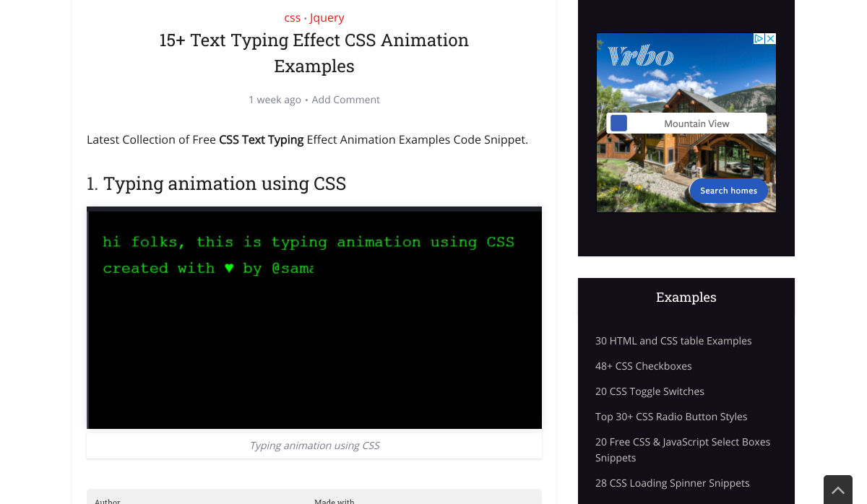The width and height of the screenshot is (867, 504).
Task: Click the Vrbo logo in the ad
Action: point(641,56)
